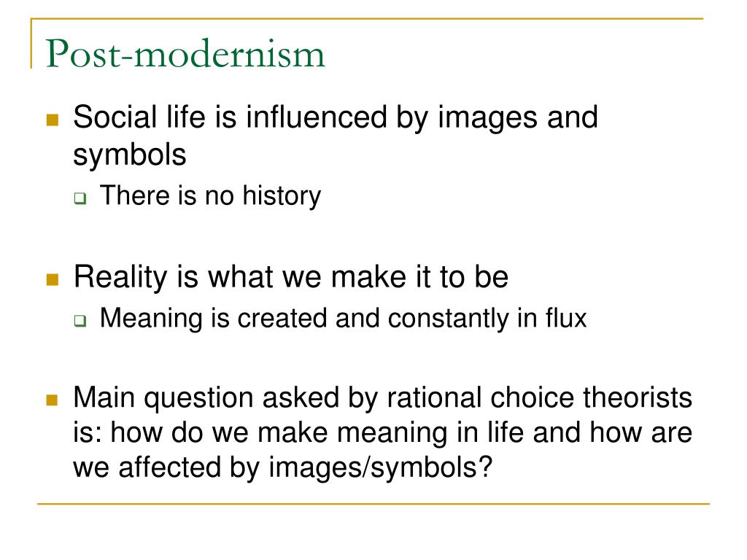Screen dimensions: 747x560
Task: Click the phrase rational choice theorists
Action: (x=539, y=397)
